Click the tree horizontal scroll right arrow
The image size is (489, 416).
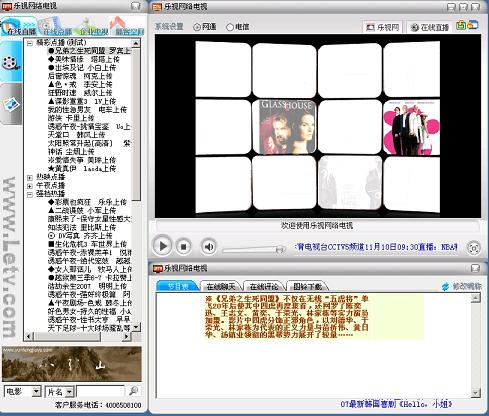click(x=126, y=336)
